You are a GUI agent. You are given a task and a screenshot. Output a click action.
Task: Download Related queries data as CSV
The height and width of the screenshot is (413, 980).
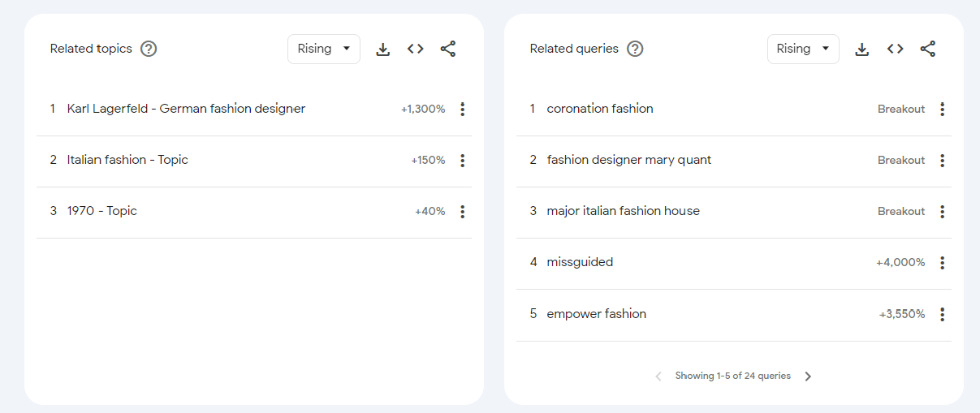tap(862, 49)
